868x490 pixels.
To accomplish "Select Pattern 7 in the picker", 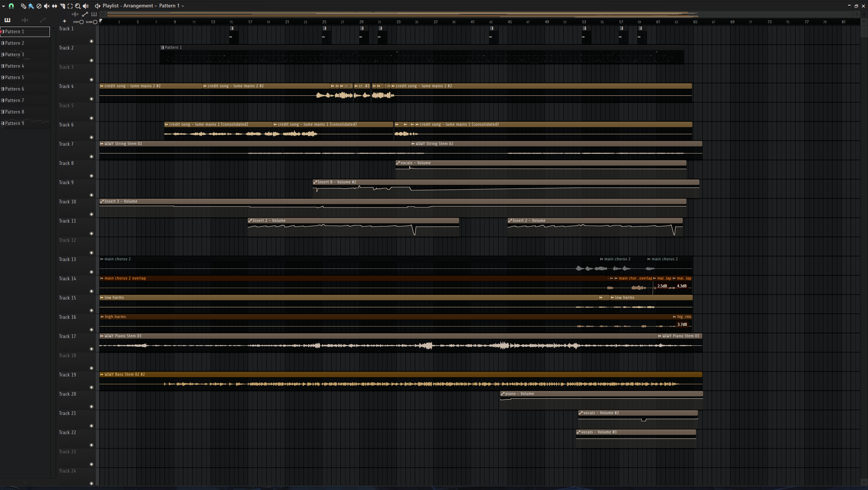I will coord(25,101).
